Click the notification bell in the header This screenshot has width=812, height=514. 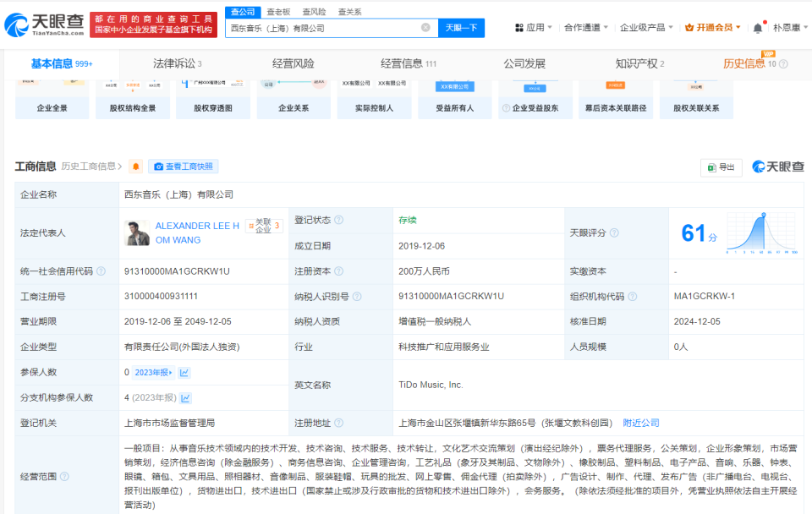coord(758,28)
